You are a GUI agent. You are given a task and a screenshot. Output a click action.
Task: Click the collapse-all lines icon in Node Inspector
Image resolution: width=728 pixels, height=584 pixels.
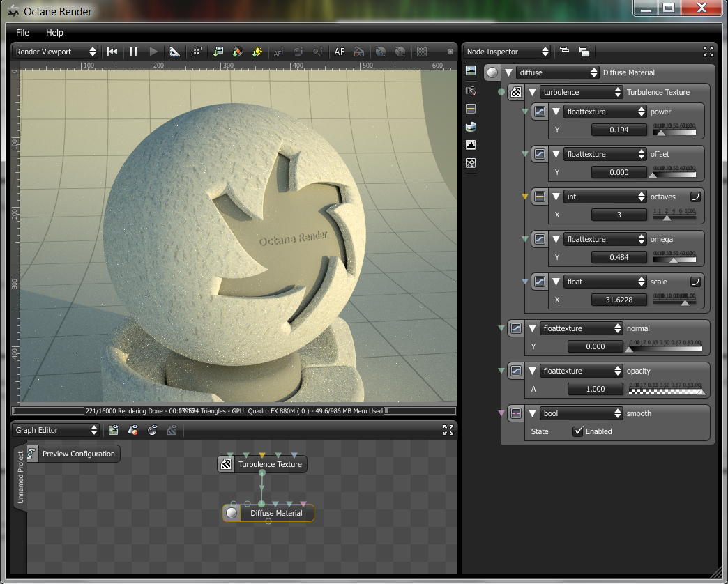pyautogui.click(x=565, y=51)
